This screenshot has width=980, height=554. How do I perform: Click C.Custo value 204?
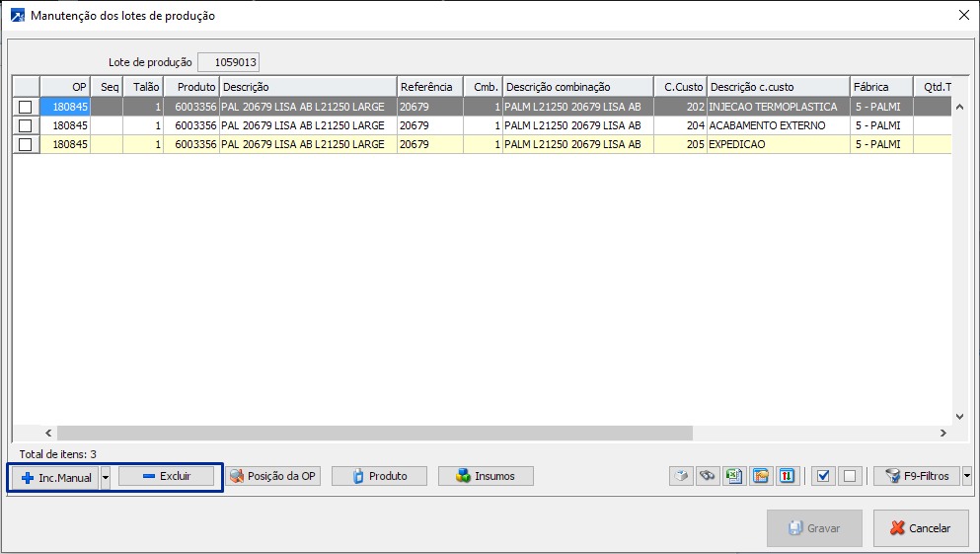[681, 125]
